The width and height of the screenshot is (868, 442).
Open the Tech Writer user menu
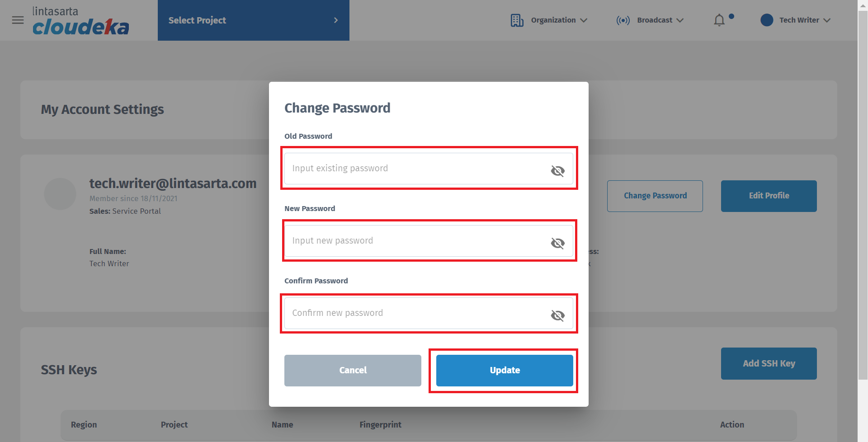tap(805, 20)
